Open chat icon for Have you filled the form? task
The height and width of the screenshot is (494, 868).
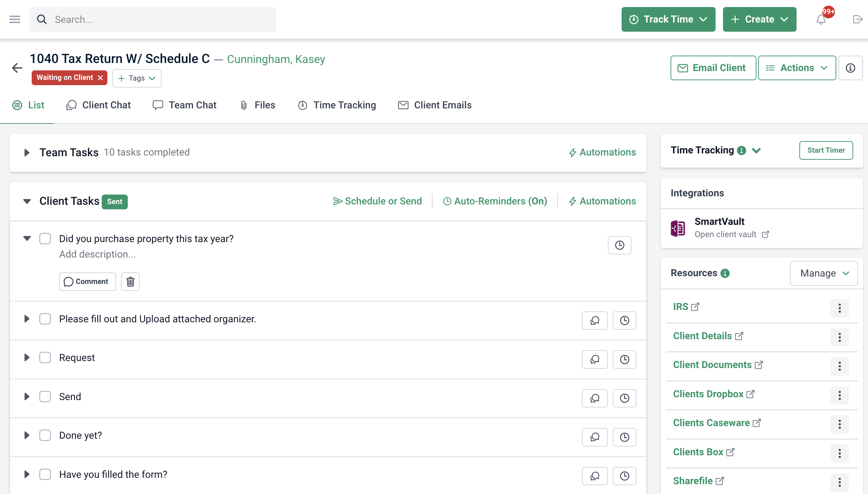coord(595,476)
